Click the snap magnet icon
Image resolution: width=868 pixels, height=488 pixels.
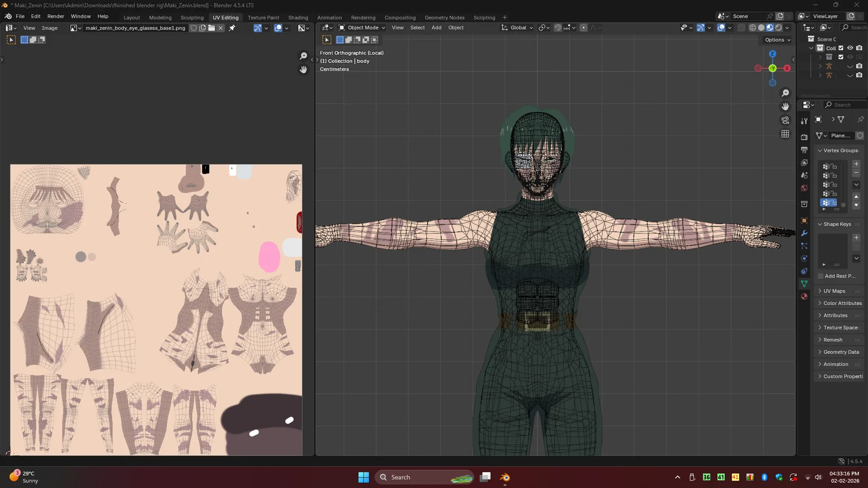coord(558,28)
